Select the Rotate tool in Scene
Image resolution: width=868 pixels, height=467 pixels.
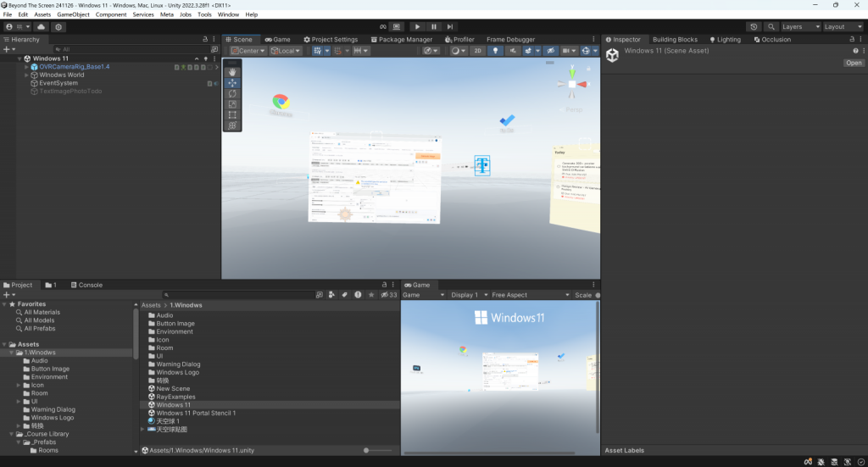tap(232, 93)
